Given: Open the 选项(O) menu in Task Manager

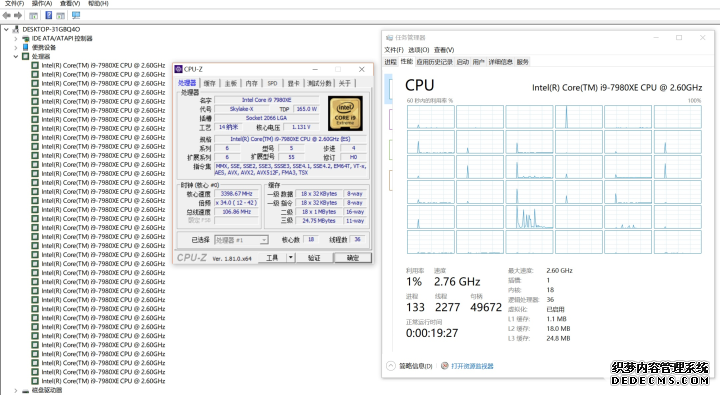Looking at the screenshot, I should point(418,50).
